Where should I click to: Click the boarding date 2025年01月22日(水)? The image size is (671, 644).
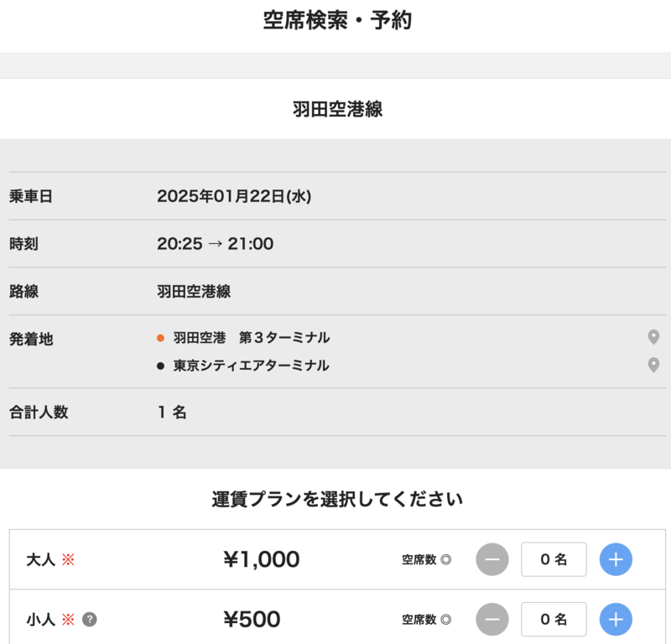234,196
